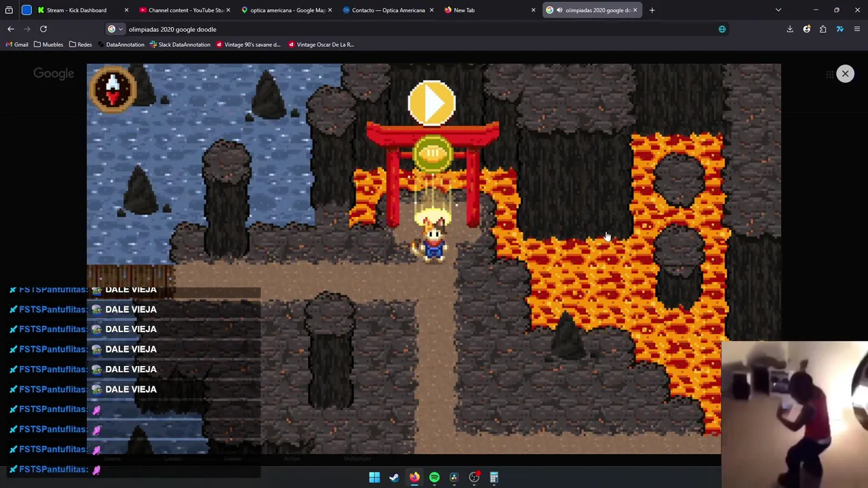
Task: Open the dimmed Google apps grid icon
Action: [x=829, y=74]
